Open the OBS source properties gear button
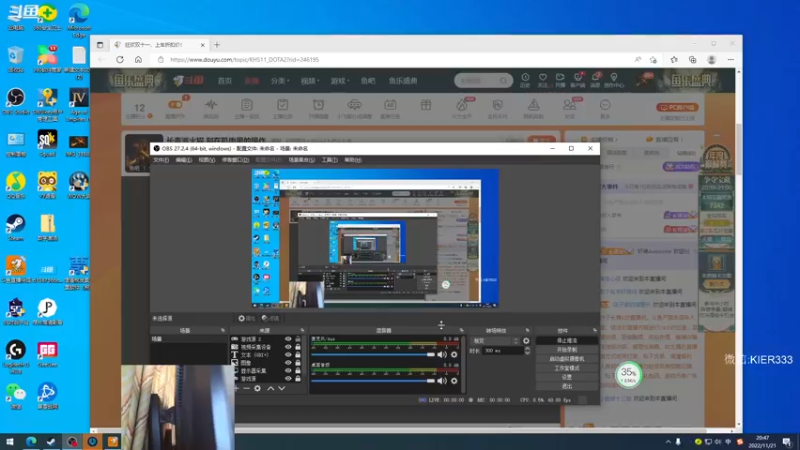This screenshot has width=800, height=450. [x=246, y=318]
